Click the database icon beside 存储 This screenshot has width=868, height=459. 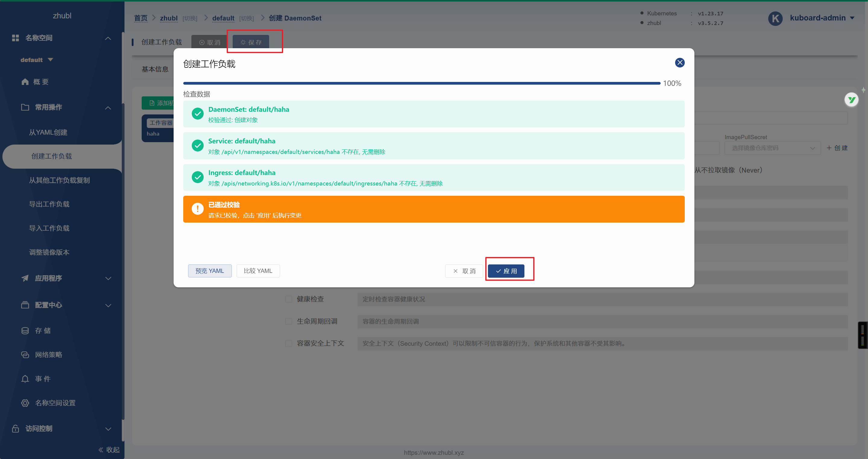[25, 331]
